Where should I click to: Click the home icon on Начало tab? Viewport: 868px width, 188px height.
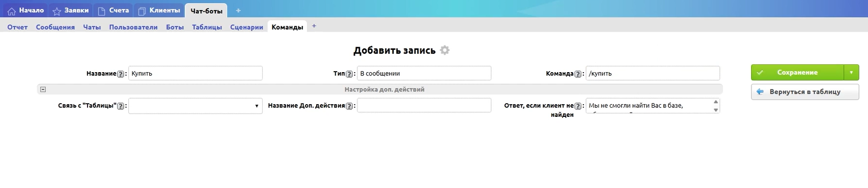[11, 11]
